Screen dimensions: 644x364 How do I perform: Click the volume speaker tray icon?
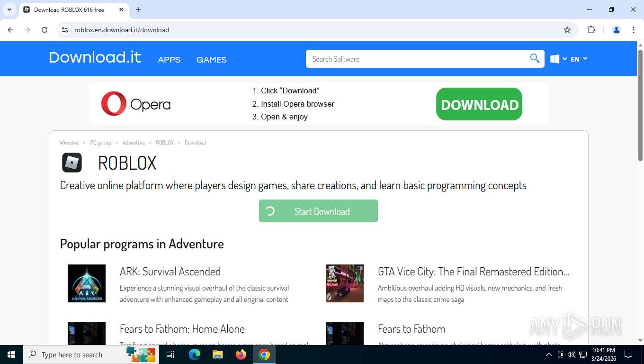572,355
